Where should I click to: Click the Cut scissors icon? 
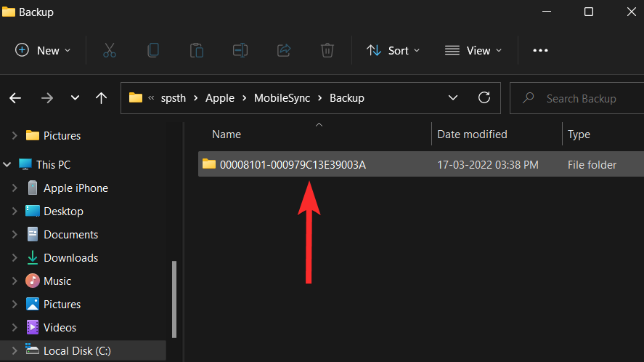(x=110, y=50)
